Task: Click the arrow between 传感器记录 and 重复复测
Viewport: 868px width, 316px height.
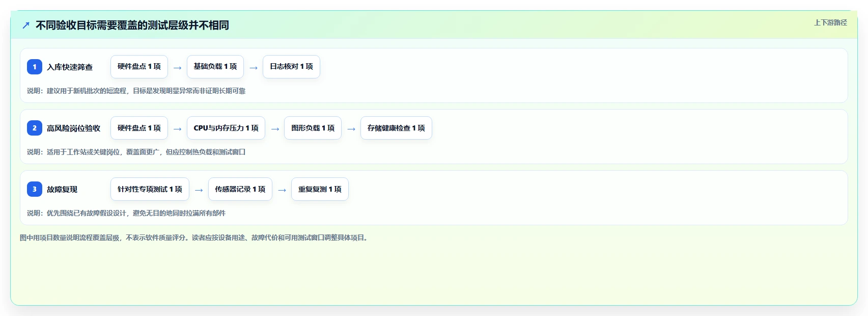Action: click(282, 190)
